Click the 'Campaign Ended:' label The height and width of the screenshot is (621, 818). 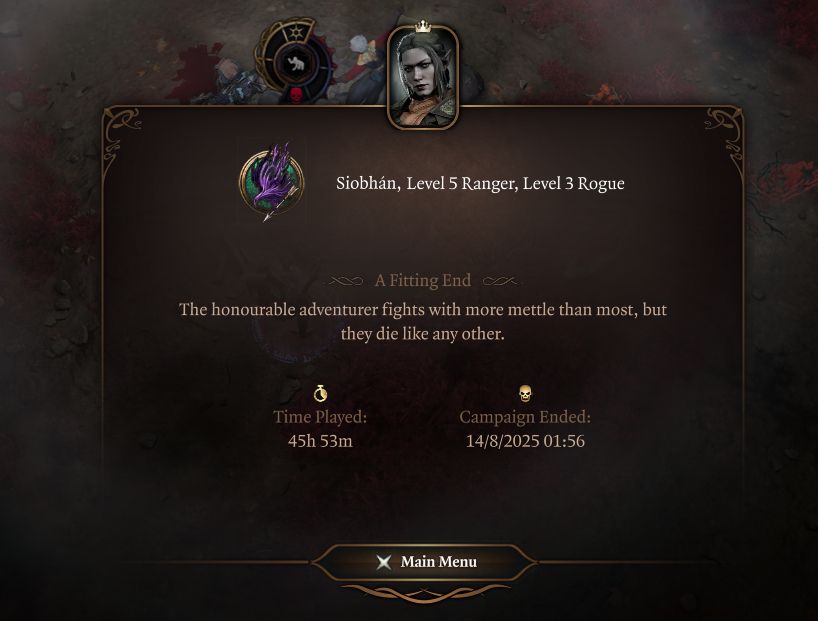[525, 417]
